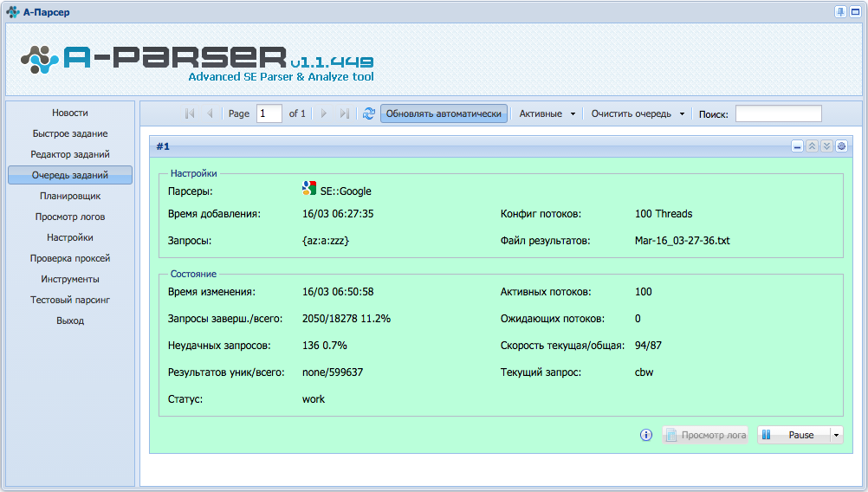Viewport: 868px width, 492px height.
Task: Open Планировщик section
Action: 70,196
